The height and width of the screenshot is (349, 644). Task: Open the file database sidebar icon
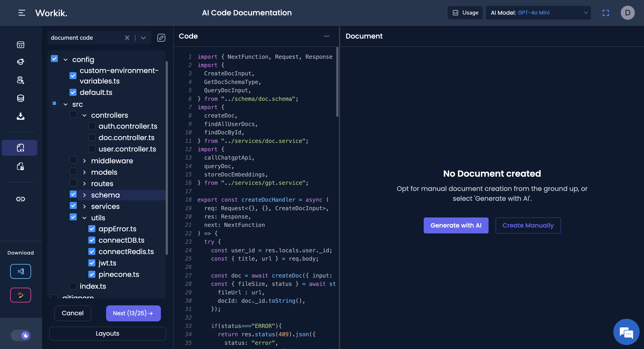[21, 166]
